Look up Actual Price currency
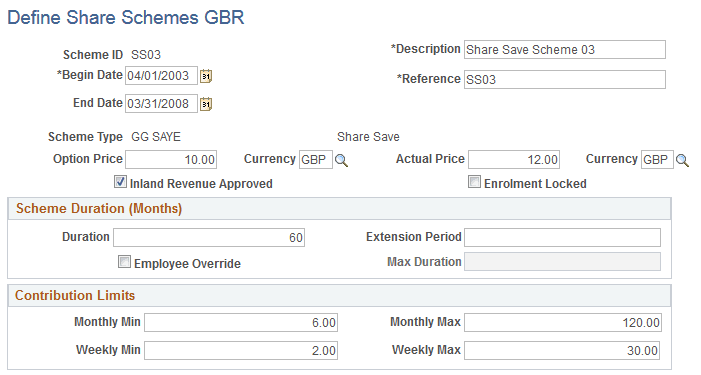 [x=682, y=160]
